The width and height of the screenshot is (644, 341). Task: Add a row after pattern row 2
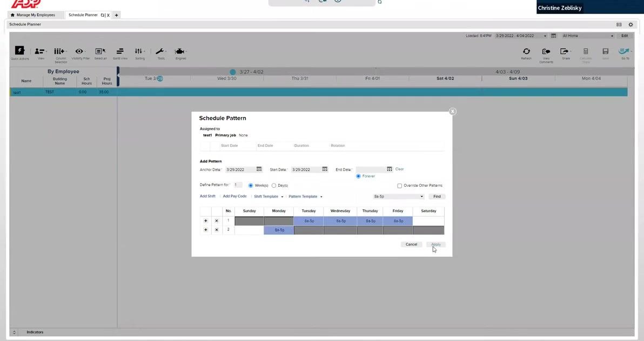pos(206,230)
